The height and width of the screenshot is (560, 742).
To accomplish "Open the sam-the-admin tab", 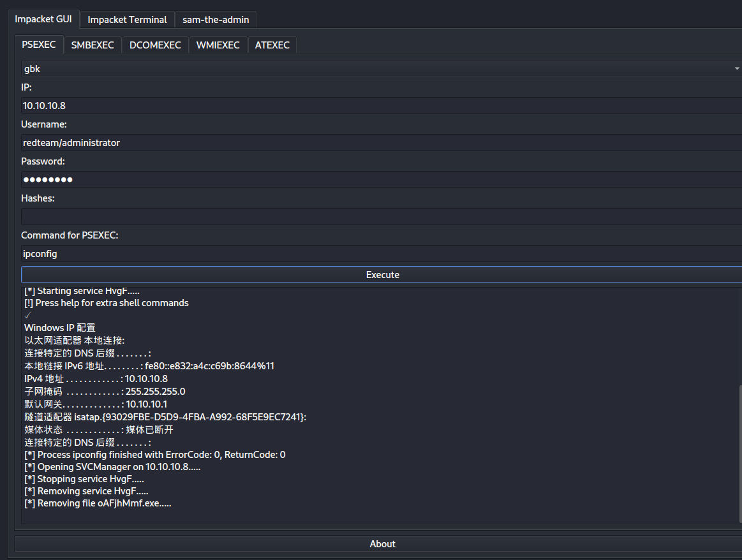I will pyautogui.click(x=216, y=20).
